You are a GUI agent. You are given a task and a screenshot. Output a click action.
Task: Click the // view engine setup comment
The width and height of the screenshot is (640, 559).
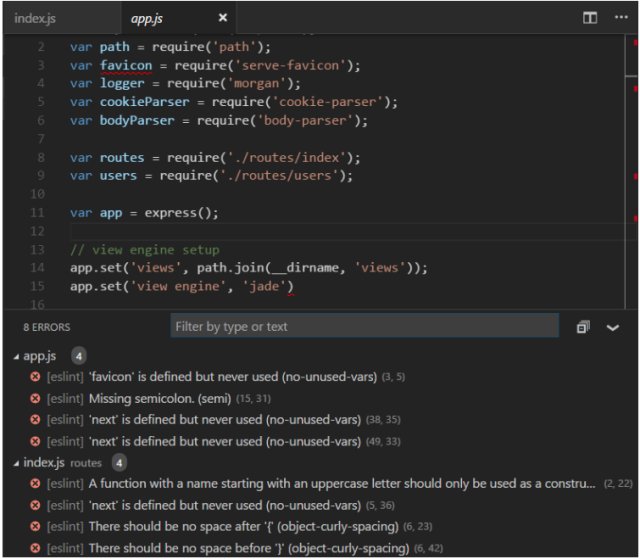145,250
